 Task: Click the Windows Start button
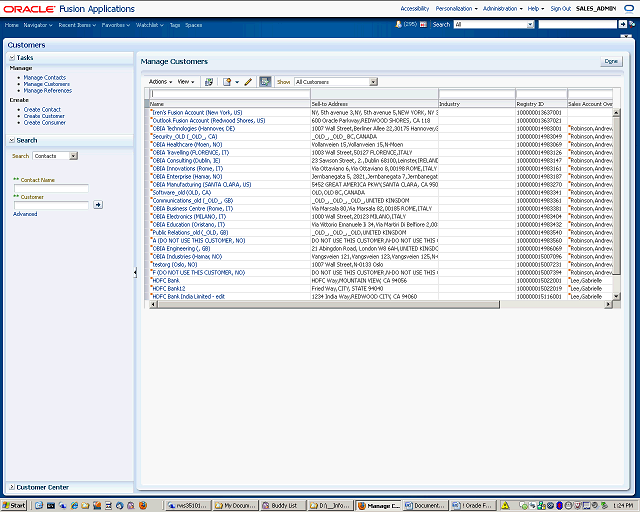coord(14,505)
